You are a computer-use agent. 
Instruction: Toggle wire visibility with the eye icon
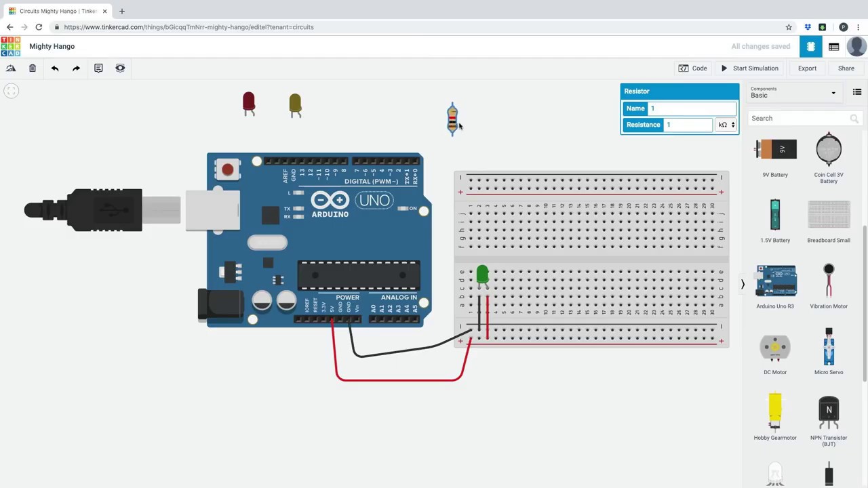(120, 68)
